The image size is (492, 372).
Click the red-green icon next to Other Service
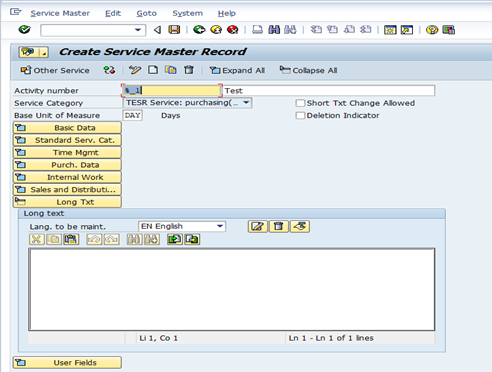click(x=109, y=70)
